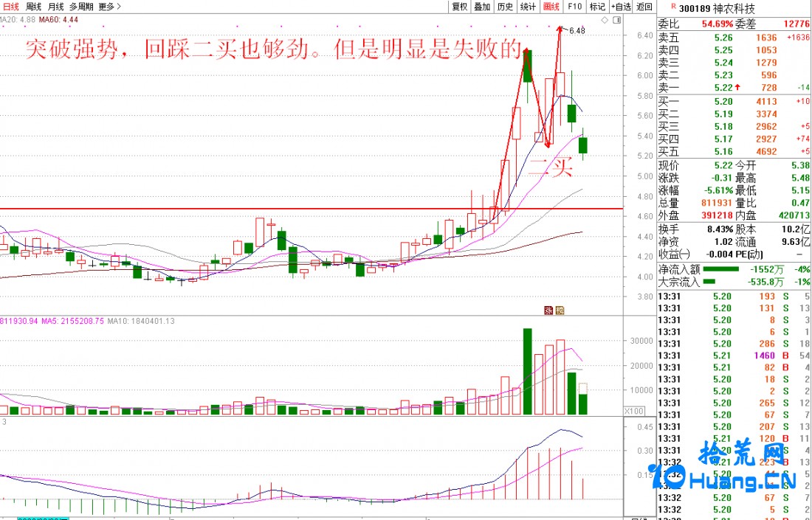Select the 买五 bid row at 5.16
This screenshot has width=812, height=520.
(x=734, y=152)
